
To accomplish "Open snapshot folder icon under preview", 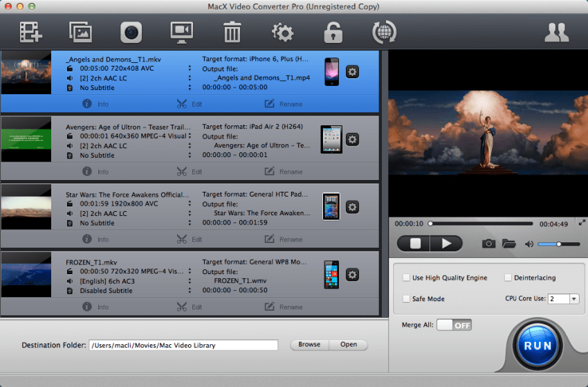I will tap(509, 244).
